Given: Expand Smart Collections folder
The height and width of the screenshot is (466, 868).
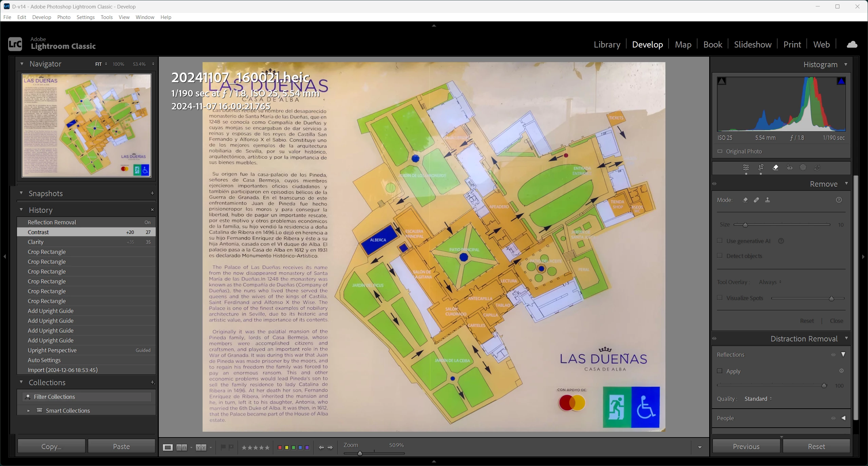Looking at the screenshot, I should tap(29, 411).
